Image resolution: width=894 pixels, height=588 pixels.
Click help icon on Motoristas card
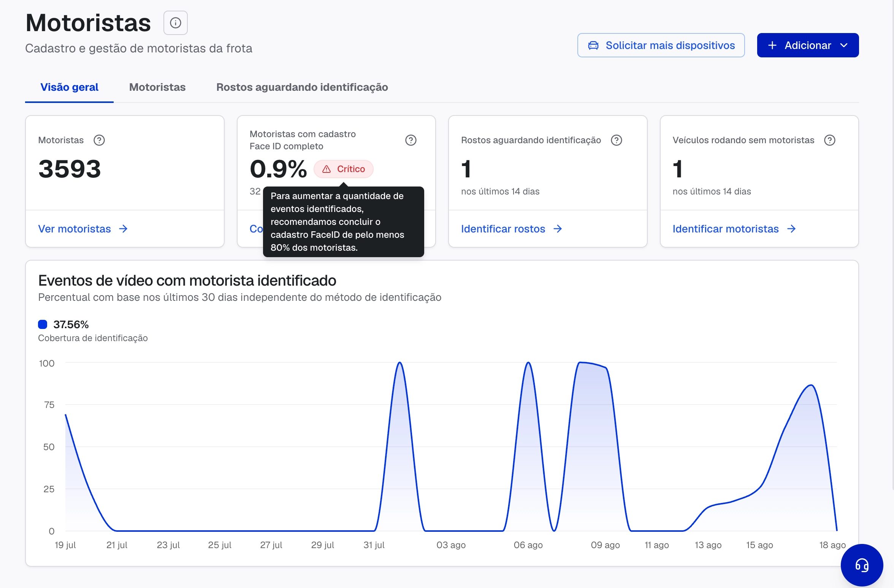pyautogui.click(x=99, y=140)
